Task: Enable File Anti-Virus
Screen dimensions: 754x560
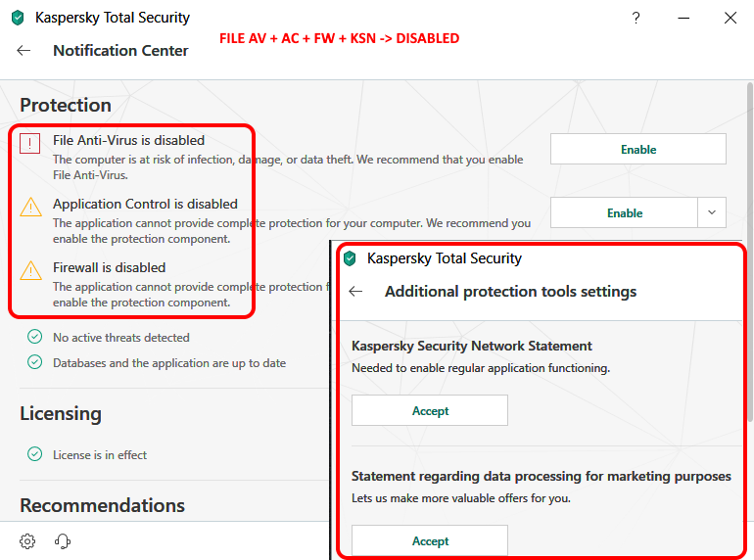Action: pyautogui.click(x=637, y=150)
